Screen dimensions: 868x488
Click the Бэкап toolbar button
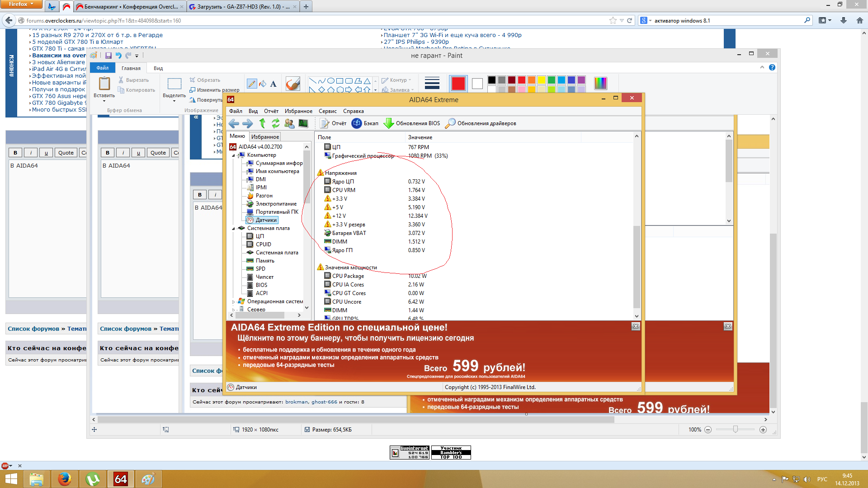[x=365, y=123]
